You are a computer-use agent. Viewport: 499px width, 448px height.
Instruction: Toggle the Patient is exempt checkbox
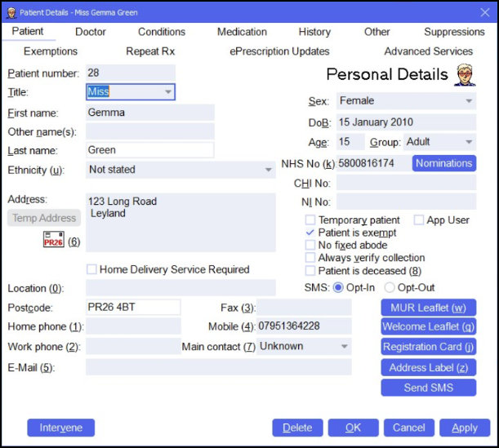pos(310,233)
